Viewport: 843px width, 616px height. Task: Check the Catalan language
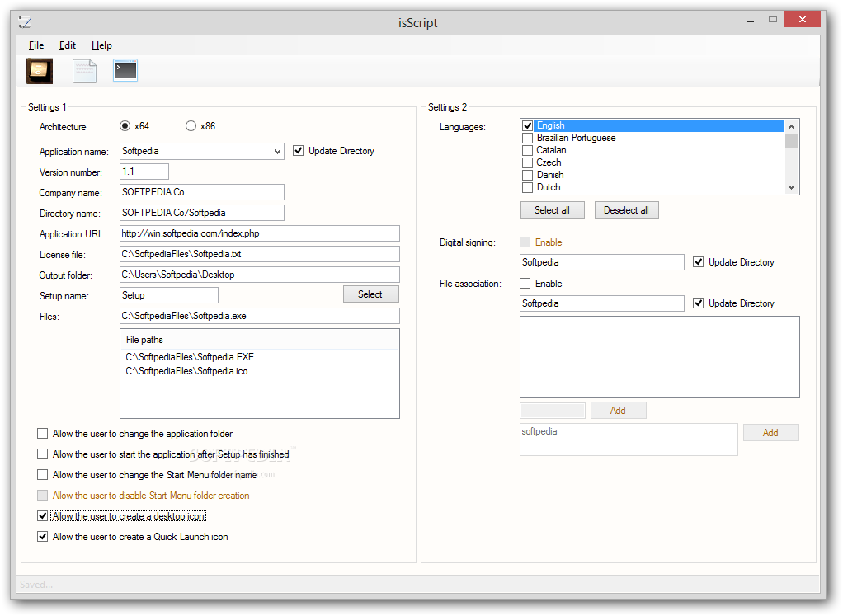[x=527, y=151]
